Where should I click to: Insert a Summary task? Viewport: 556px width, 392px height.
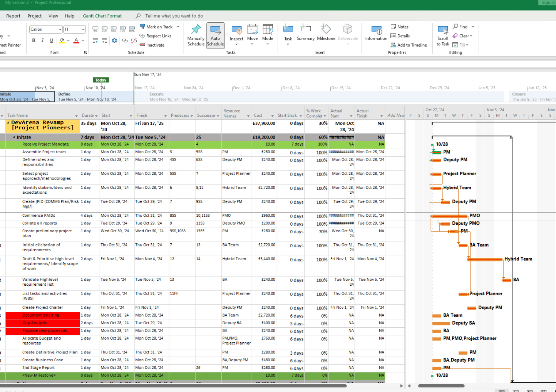pyautogui.click(x=305, y=34)
